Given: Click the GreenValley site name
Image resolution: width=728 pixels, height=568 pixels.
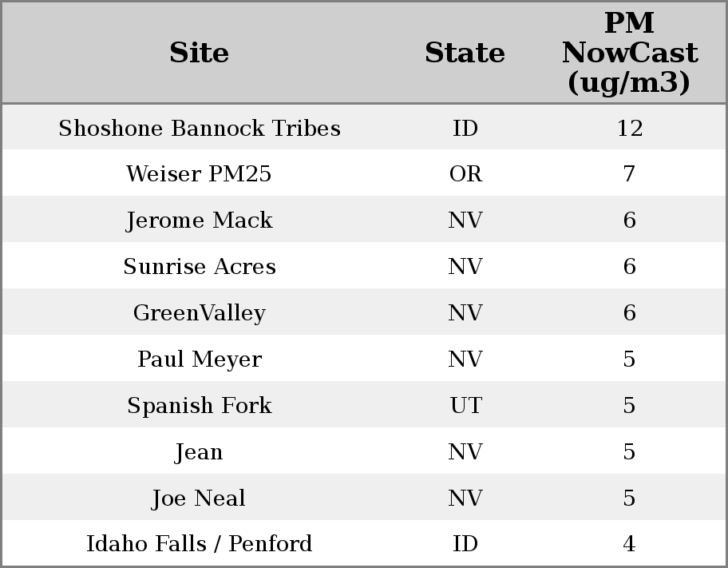Looking at the screenshot, I should coord(199,313).
